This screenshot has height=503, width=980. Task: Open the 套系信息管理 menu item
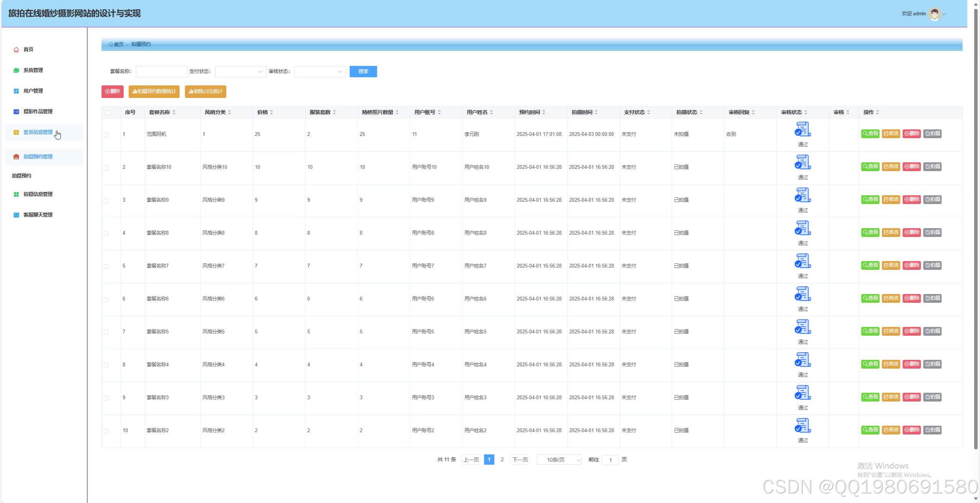38,132
